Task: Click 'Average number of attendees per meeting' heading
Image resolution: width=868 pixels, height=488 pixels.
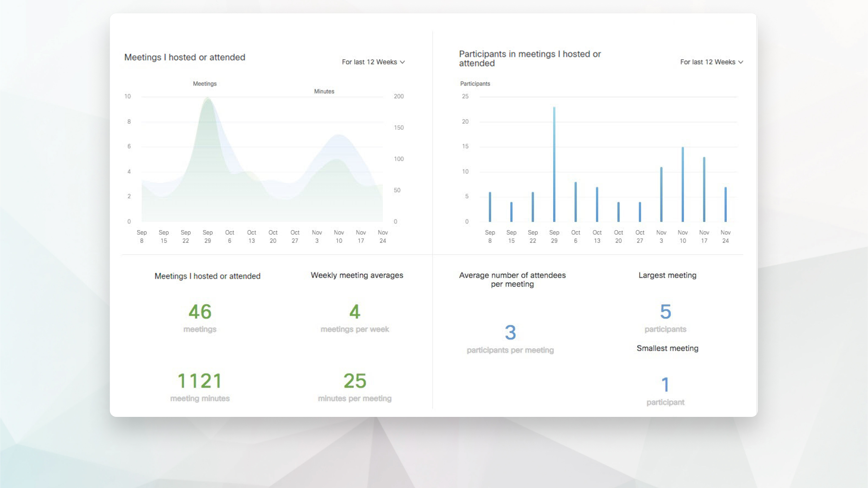Action: 512,279
